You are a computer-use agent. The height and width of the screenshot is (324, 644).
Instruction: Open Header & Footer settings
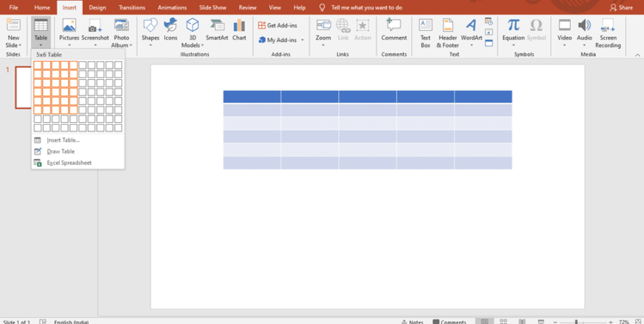447,31
